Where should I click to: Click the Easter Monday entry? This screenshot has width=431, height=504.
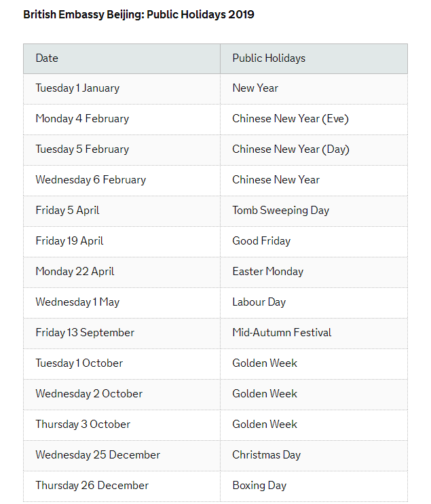tap(267, 272)
